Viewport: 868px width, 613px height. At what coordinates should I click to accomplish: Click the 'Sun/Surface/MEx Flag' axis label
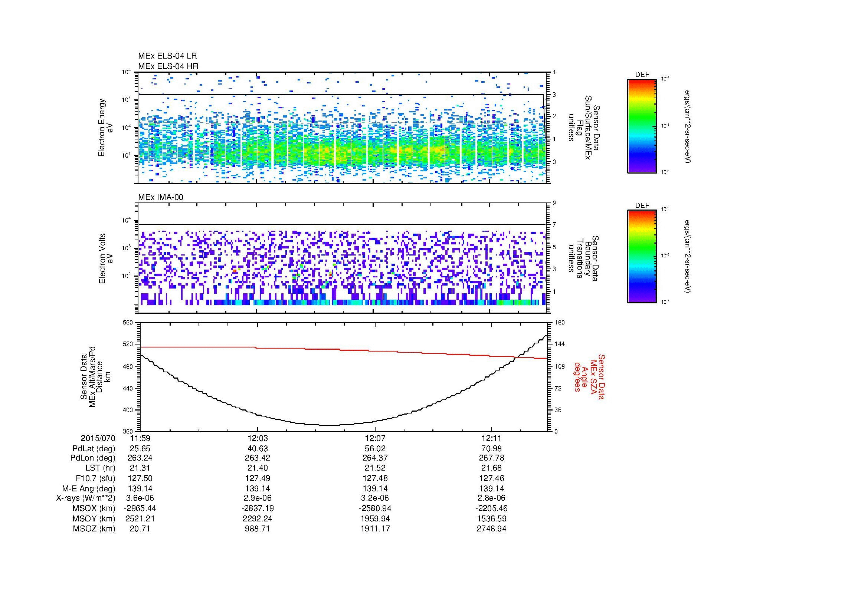pos(583,128)
